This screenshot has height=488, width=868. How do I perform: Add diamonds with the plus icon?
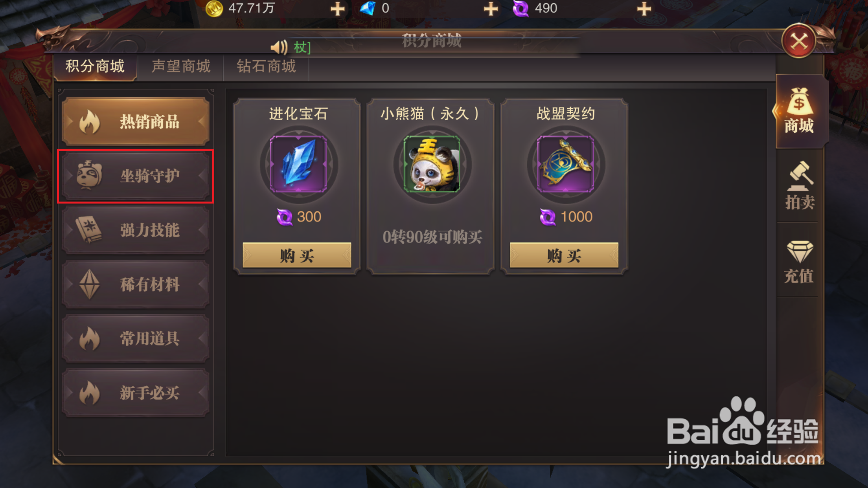point(491,9)
